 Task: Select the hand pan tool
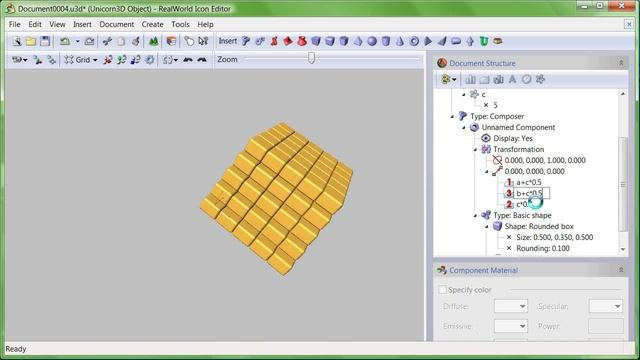pos(189,41)
